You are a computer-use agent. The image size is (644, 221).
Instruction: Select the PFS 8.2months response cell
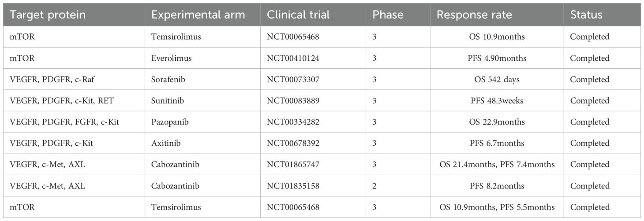coord(497,186)
